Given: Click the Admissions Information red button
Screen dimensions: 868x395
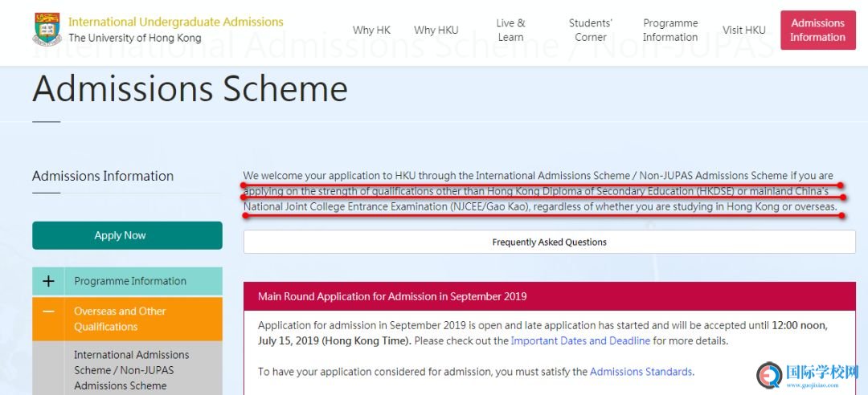Looking at the screenshot, I should point(817,30).
